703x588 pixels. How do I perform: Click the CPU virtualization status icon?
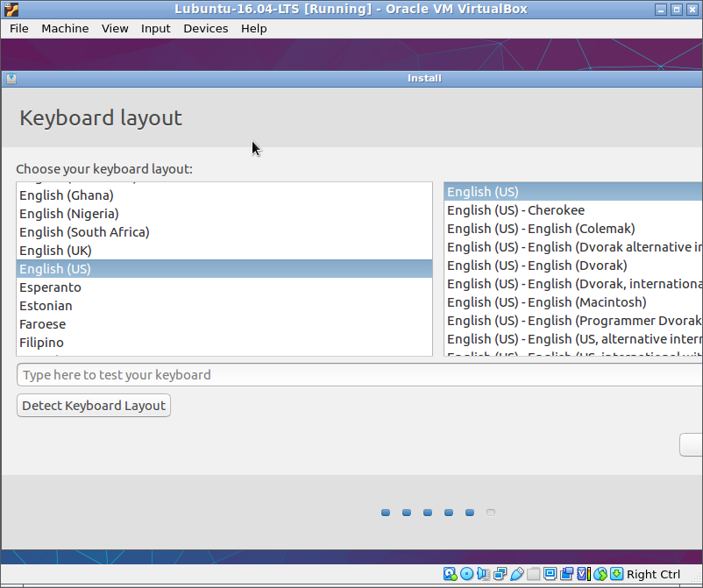click(x=583, y=574)
